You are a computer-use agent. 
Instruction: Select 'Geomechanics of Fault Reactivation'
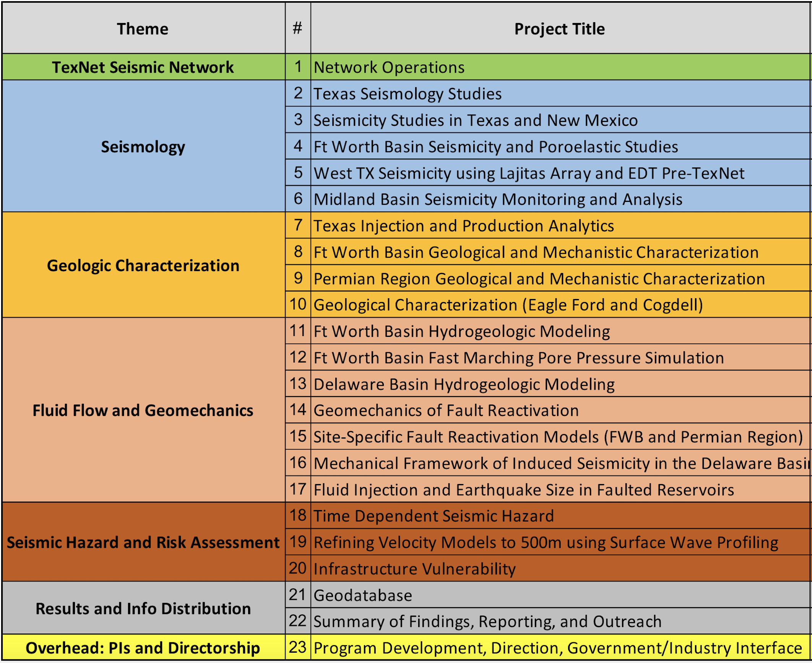pos(560,410)
